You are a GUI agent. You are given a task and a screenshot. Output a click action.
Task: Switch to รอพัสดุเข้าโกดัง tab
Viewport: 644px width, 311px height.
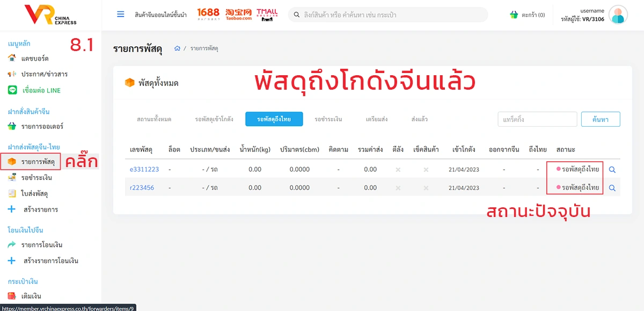click(x=214, y=119)
